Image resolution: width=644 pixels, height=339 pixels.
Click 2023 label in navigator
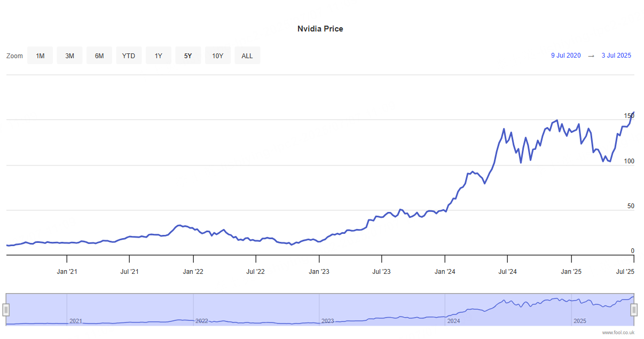pyautogui.click(x=328, y=321)
